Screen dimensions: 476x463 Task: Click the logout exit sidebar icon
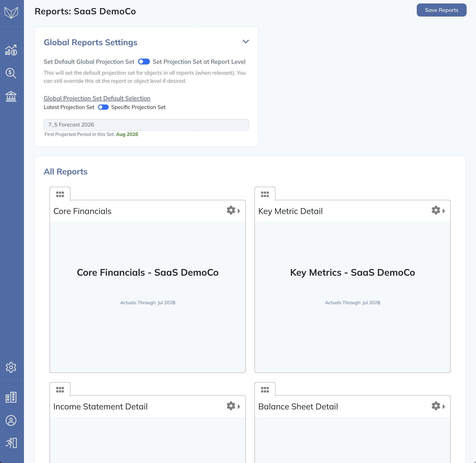(x=11, y=443)
